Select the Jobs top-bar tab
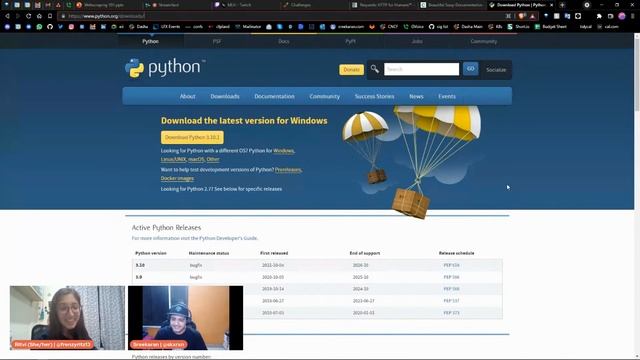This screenshot has height=360, width=640. 417,41
